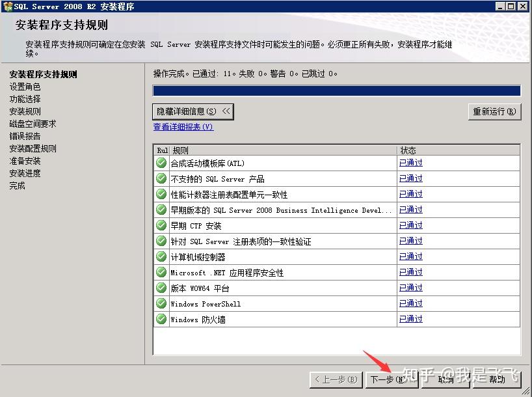
Task: Click the check icon for Windows PowerShell rule
Action: [x=161, y=303]
